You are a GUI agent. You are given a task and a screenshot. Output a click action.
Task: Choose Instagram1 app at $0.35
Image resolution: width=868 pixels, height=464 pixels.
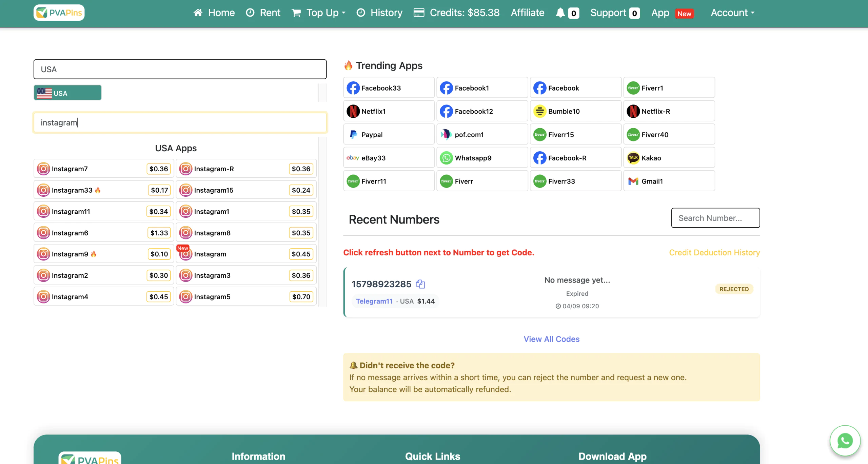click(x=246, y=211)
